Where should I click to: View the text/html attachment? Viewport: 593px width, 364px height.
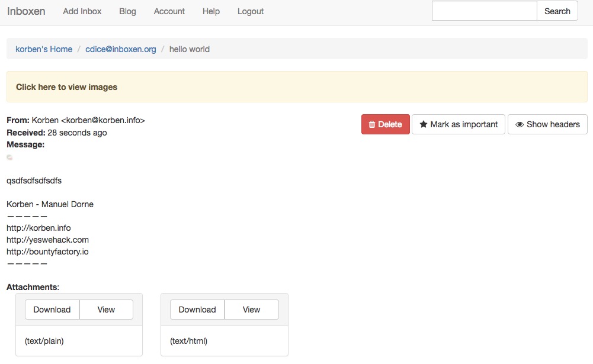pos(252,310)
